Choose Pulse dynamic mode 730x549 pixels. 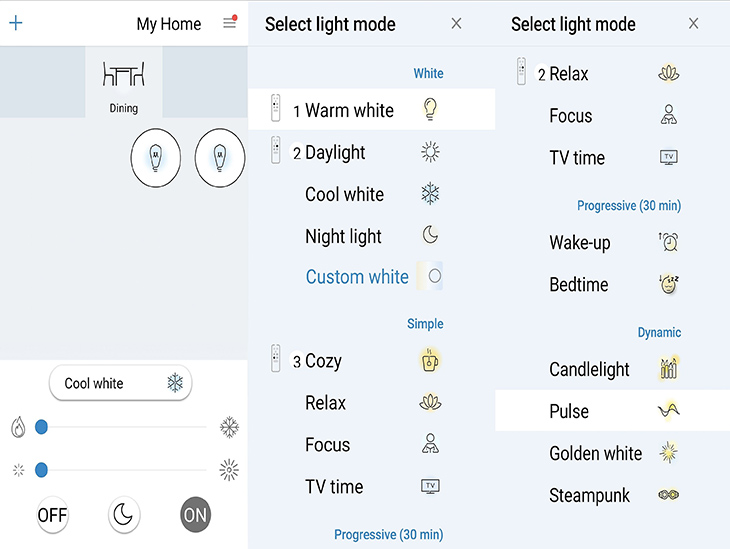point(612,411)
